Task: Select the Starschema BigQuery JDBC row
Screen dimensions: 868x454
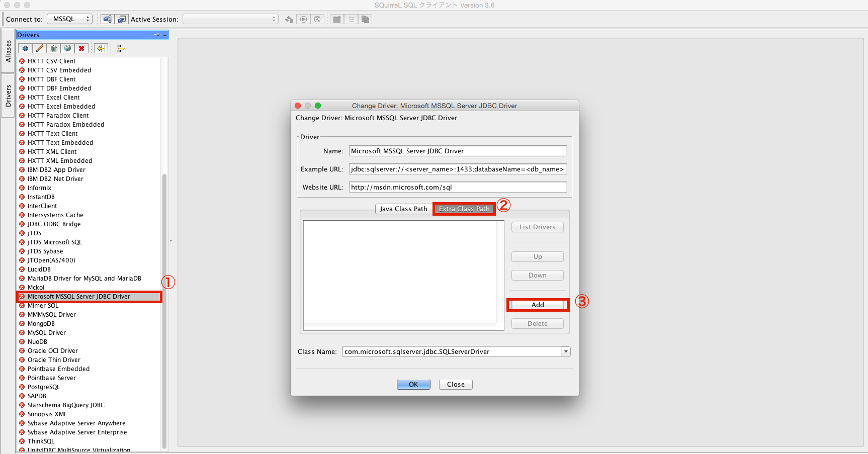Action: click(x=90, y=405)
